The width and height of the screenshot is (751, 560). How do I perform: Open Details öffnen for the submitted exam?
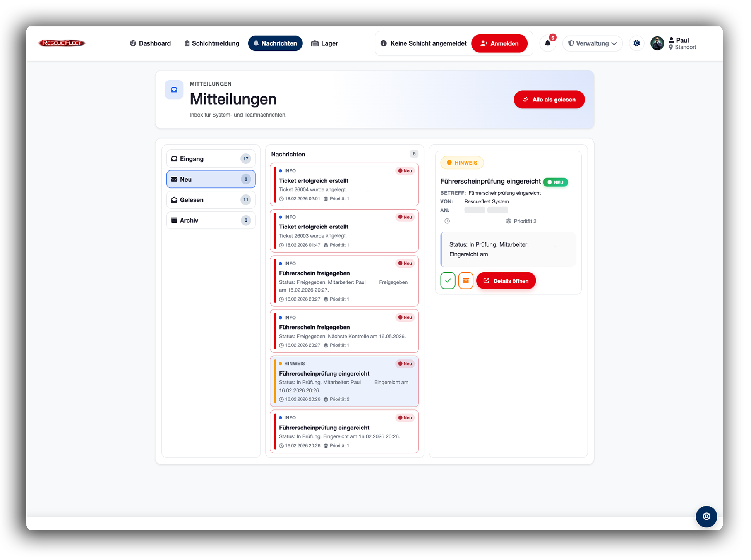(x=506, y=280)
